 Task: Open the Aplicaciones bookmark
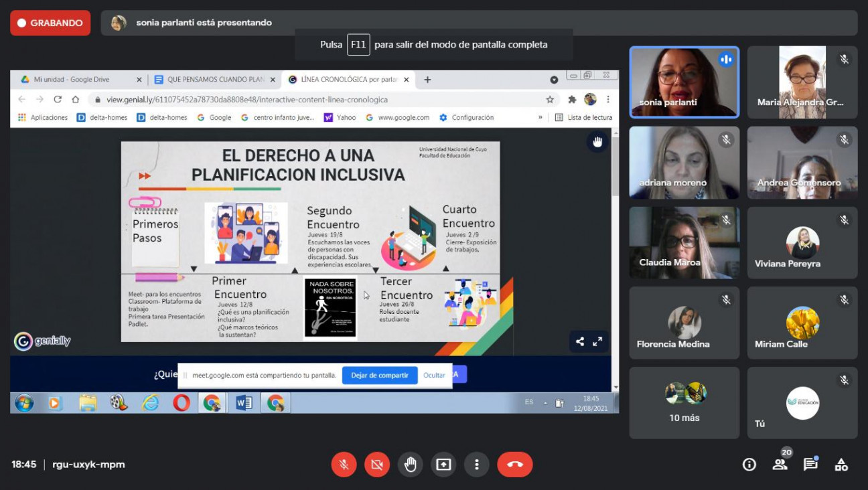click(43, 117)
